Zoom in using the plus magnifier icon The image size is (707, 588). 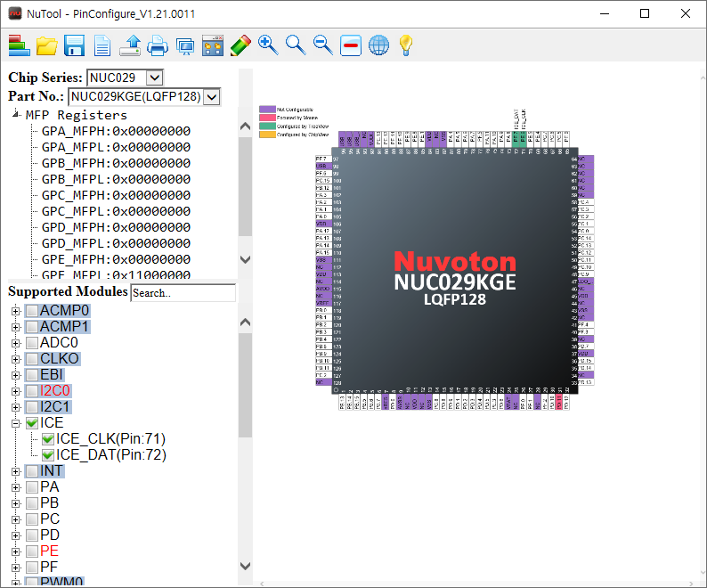coord(268,45)
